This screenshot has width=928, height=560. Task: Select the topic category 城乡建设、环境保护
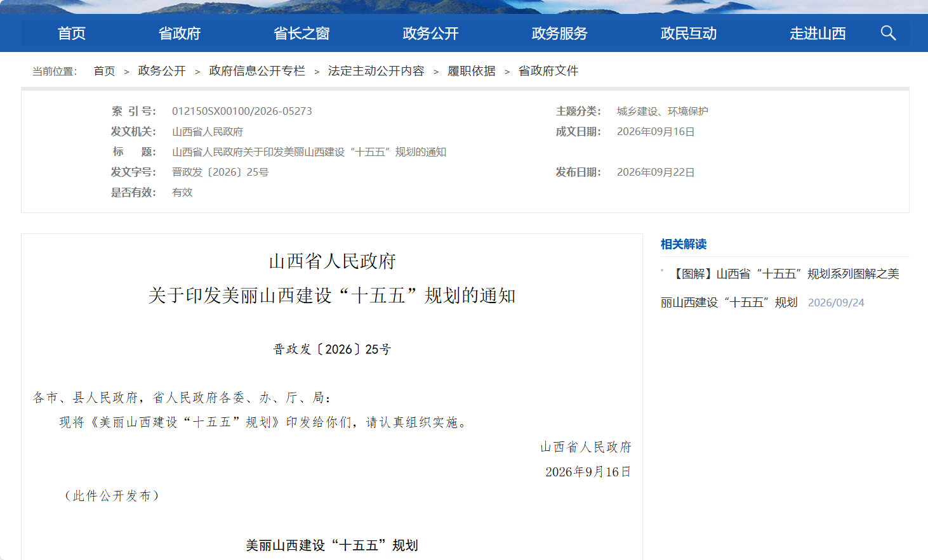pos(663,111)
